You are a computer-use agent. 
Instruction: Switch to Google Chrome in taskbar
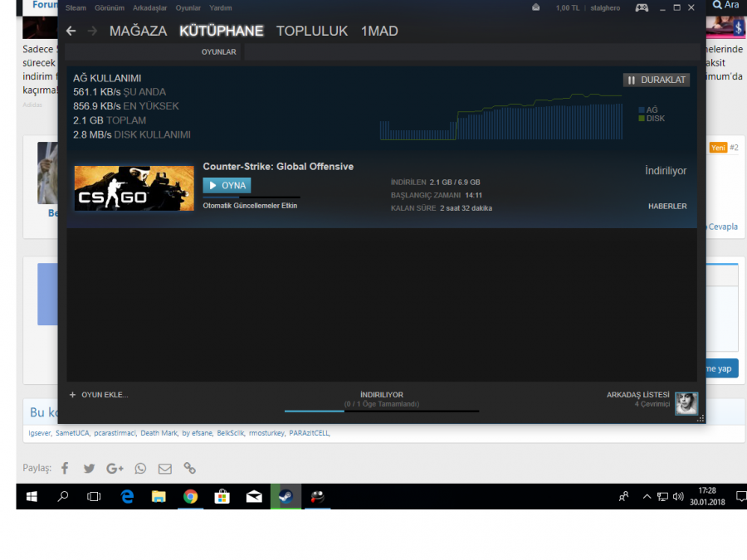coord(191,497)
